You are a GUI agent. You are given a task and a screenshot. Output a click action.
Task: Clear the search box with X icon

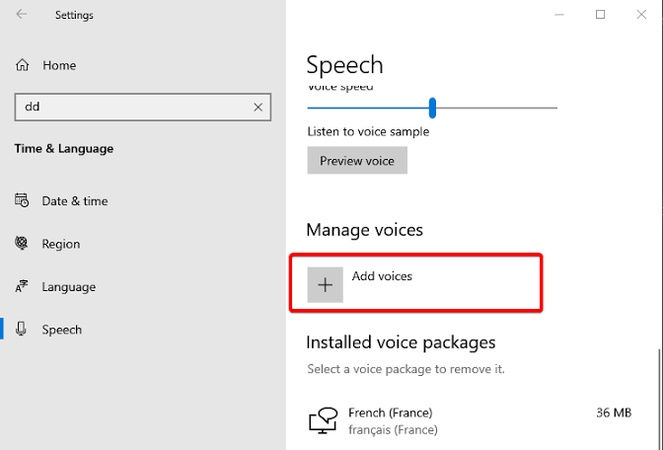pos(258,107)
